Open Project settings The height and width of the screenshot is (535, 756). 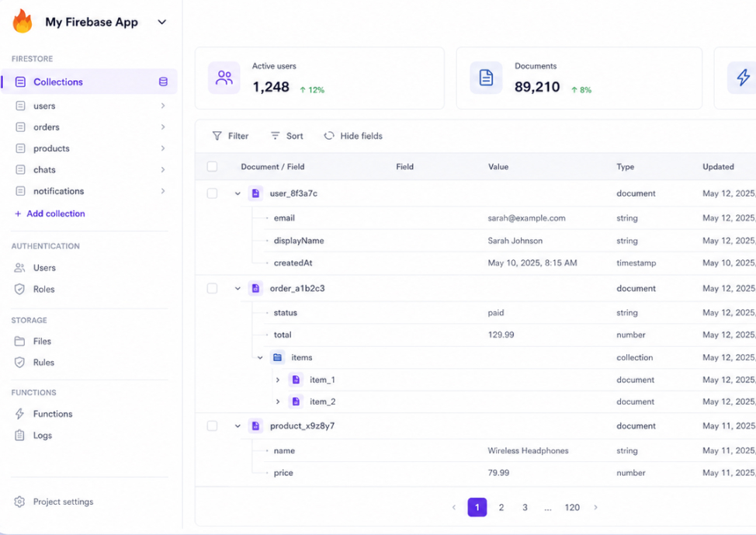coord(63,502)
